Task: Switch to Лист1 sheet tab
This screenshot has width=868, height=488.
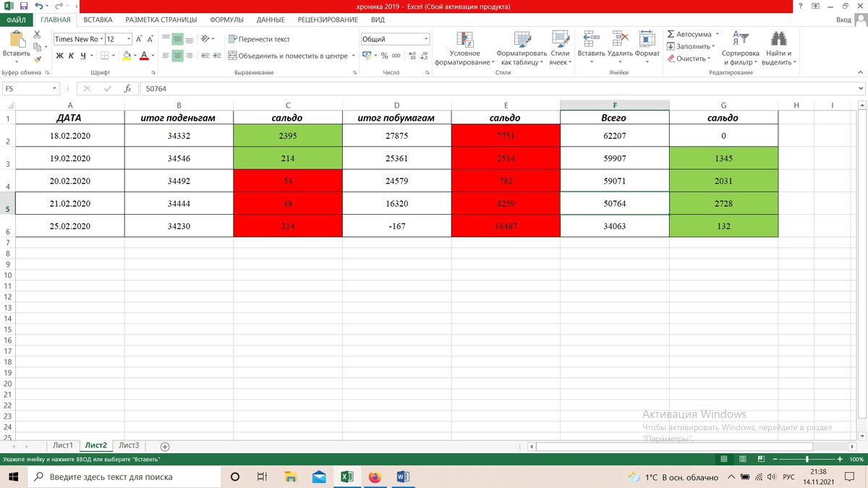Action: (63, 445)
